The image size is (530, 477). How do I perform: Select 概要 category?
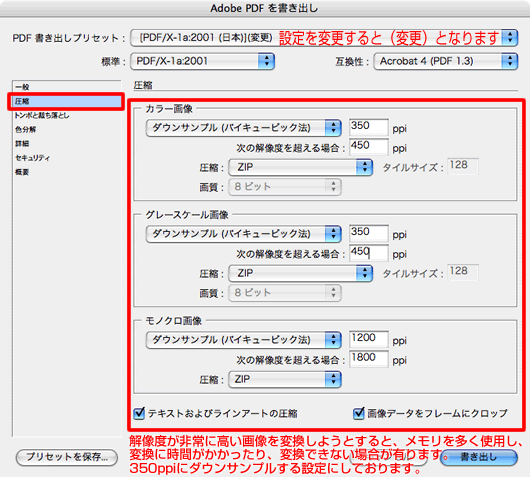(x=67, y=172)
